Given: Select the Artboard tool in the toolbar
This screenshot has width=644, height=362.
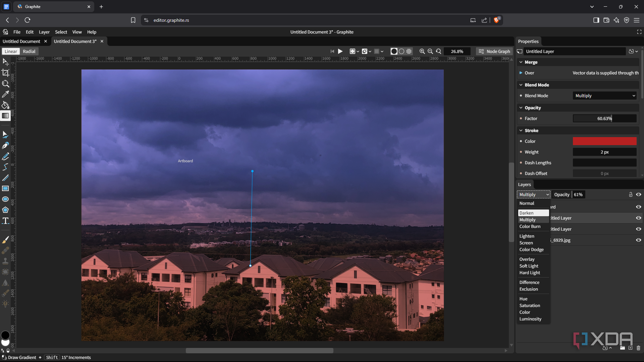Looking at the screenshot, I should point(5,73).
